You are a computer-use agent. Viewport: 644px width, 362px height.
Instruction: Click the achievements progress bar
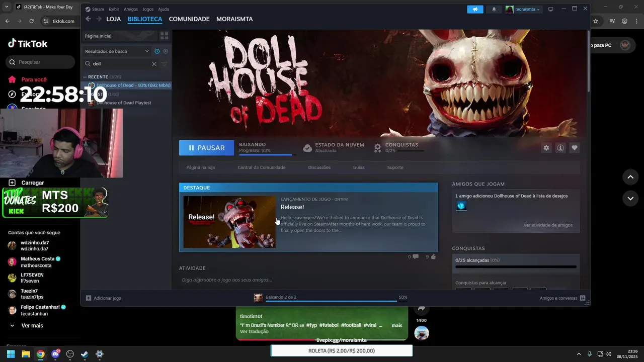coord(516,267)
